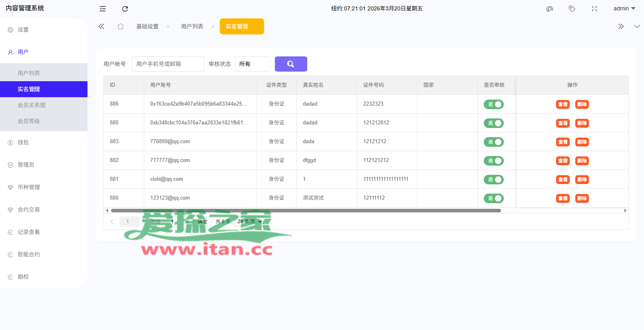The height and width of the screenshot is (330, 644).
Task: Open the 审核状态 dropdown showing 所有
Action: pyautogui.click(x=252, y=64)
